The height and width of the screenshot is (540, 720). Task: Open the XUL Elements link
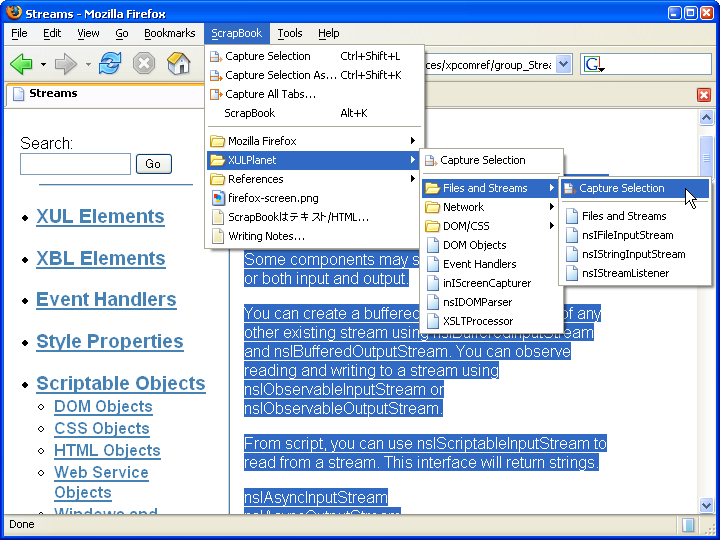tap(100, 216)
